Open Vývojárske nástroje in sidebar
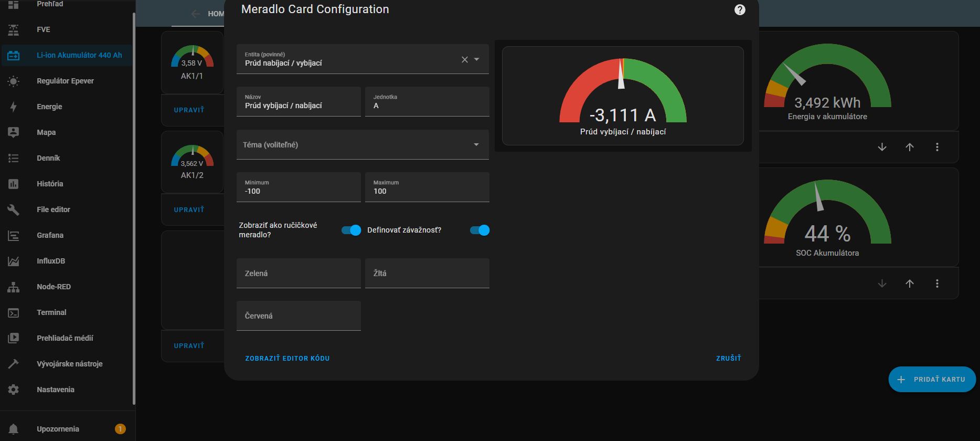Screen dimensions: 980x441 pyautogui.click(x=67, y=364)
